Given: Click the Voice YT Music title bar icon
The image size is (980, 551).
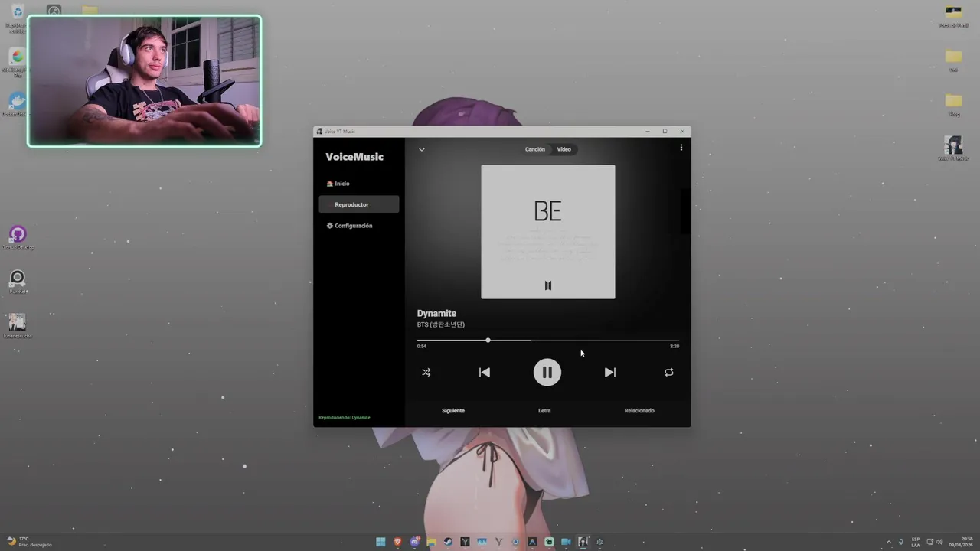Looking at the screenshot, I should 319,132.
